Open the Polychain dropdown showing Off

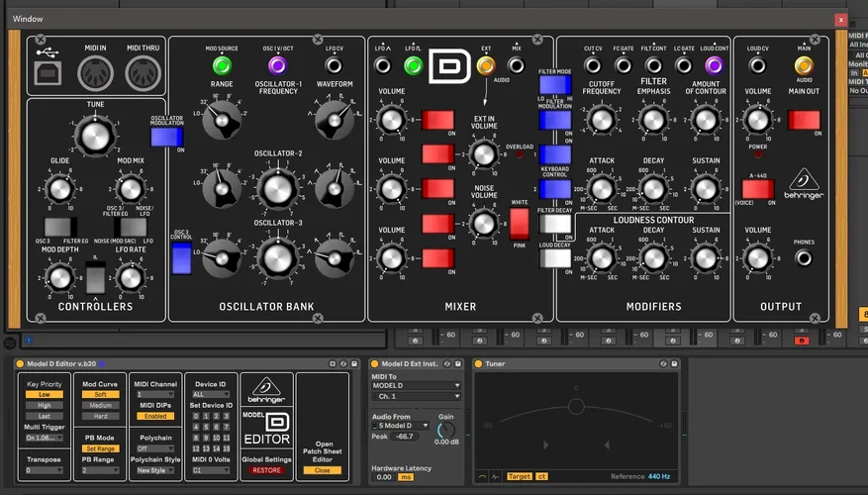(155, 448)
